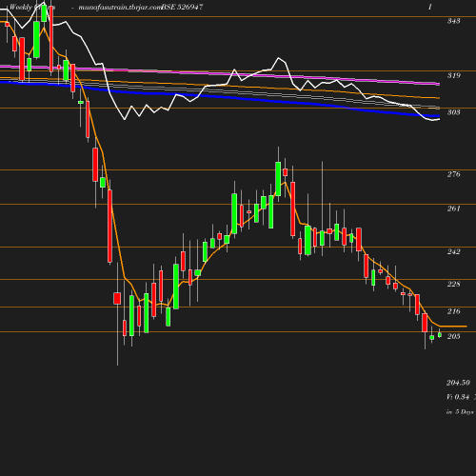Select the munafasutra website text in header
This screenshot has width=476, height=476.
click(x=120, y=7)
